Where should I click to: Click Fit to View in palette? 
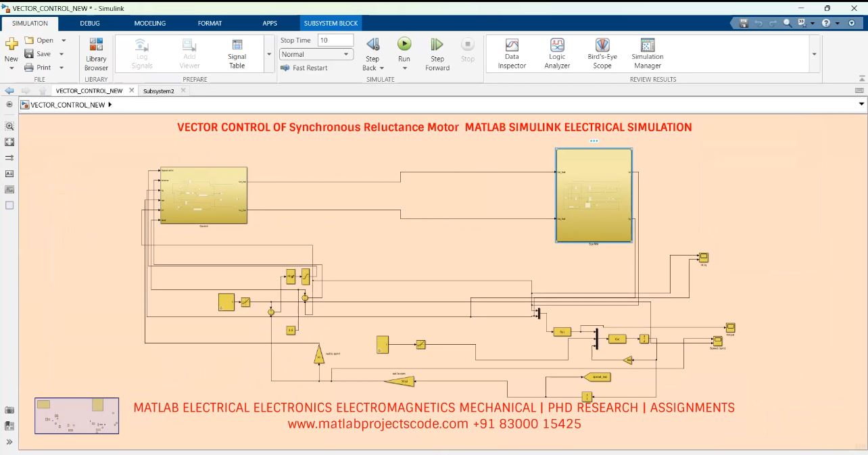pyautogui.click(x=9, y=142)
